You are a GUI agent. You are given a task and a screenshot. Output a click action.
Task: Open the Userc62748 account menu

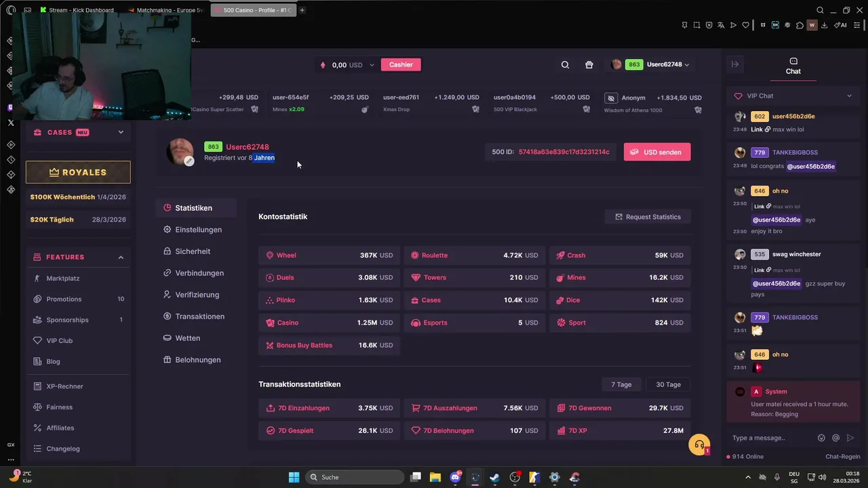650,64
